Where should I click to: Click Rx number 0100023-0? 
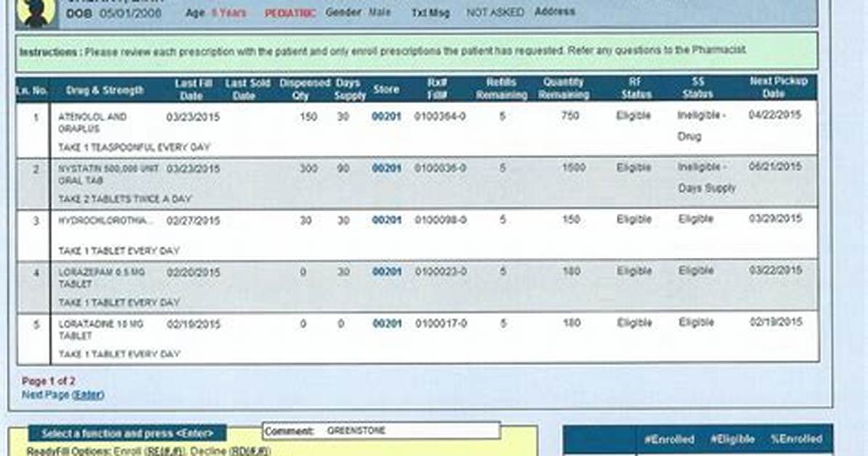click(441, 272)
